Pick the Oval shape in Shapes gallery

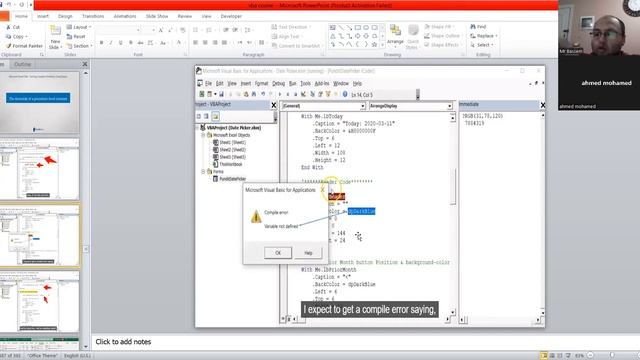[366, 28]
